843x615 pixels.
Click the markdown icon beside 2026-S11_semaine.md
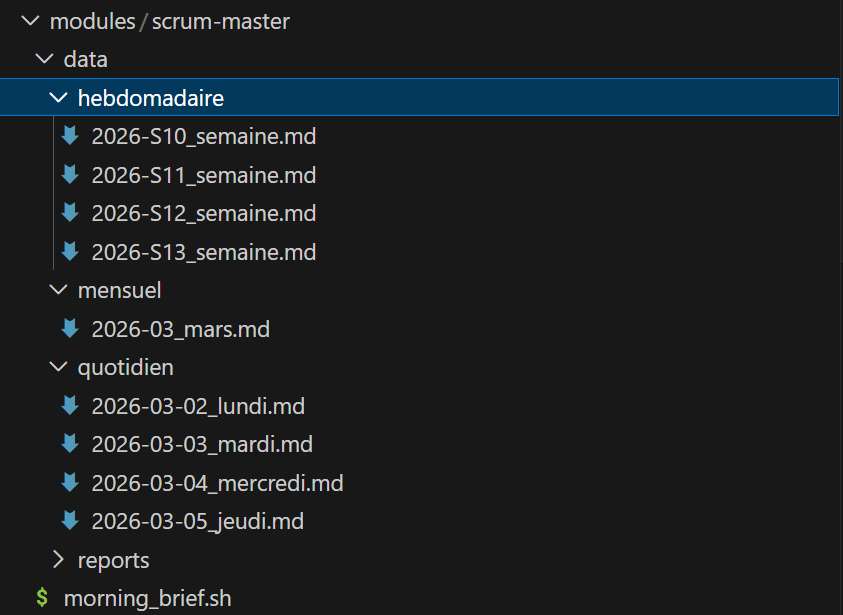[x=70, y=175]
